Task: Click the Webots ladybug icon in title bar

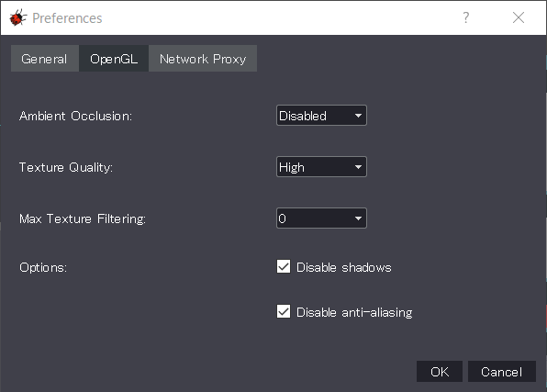Action: click(x=17, y=17)
